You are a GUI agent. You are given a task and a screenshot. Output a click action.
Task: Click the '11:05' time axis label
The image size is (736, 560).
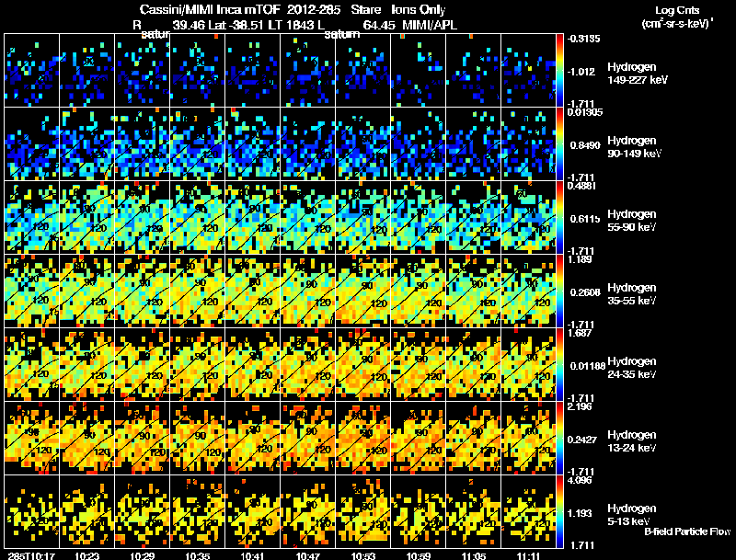(x=474, y=555)
